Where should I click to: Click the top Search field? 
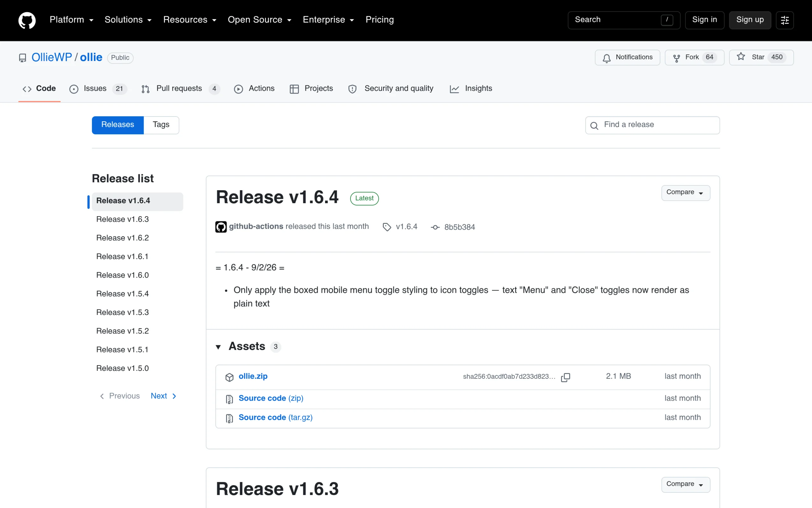point(624,20)
